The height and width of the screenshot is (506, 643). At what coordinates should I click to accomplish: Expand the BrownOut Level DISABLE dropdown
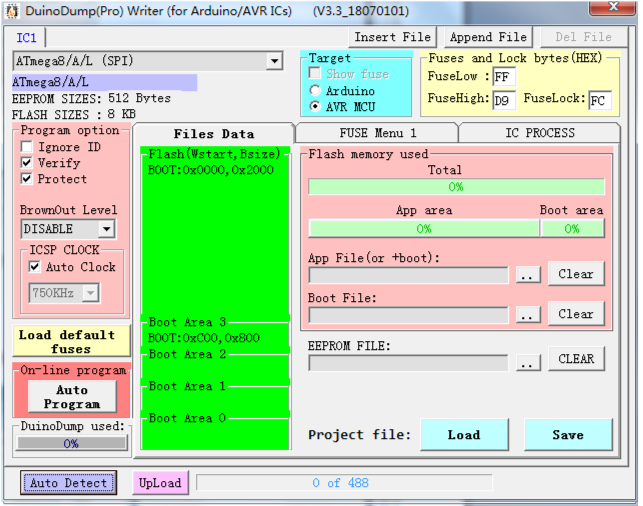106,229
